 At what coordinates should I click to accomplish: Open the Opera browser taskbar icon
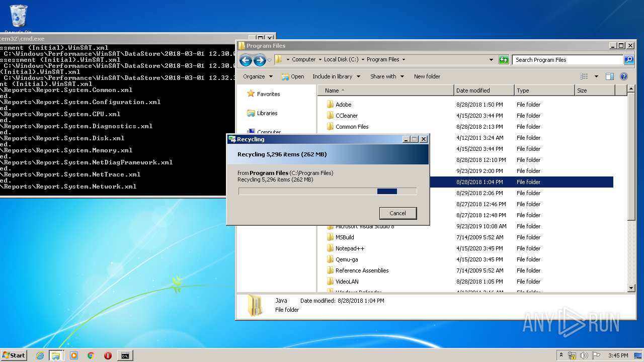click(108, 355)
